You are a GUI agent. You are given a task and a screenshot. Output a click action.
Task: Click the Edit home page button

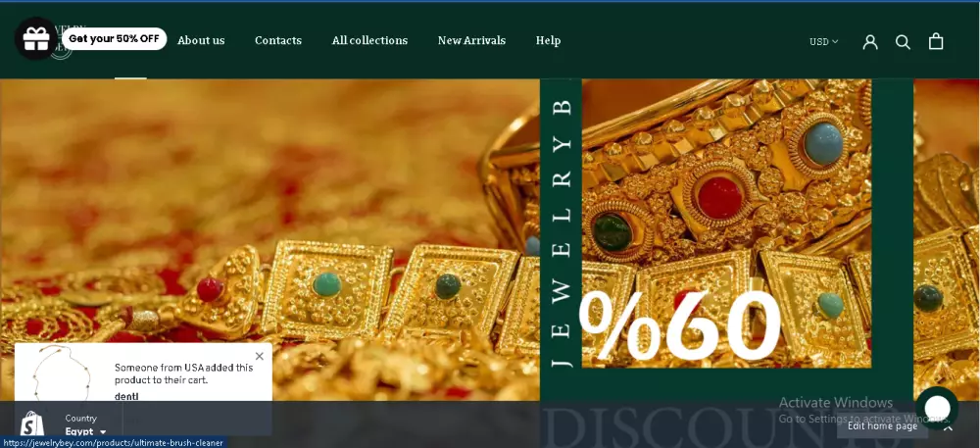(x=883, y=426)
